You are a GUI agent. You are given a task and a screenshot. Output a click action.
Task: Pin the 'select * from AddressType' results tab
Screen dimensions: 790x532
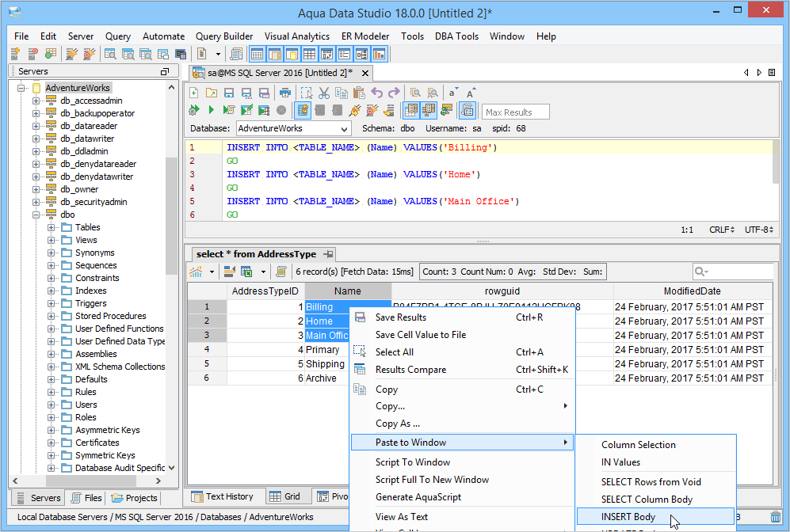point(328,254)
